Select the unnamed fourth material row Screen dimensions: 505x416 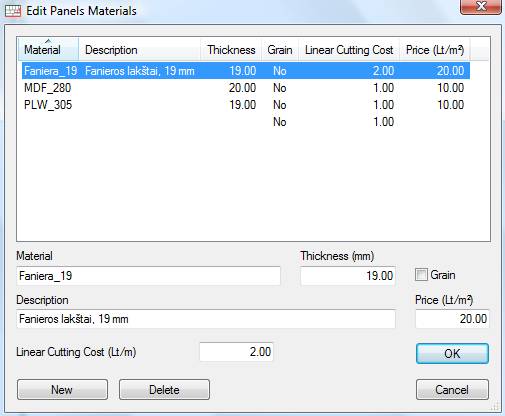click(246, 122)
